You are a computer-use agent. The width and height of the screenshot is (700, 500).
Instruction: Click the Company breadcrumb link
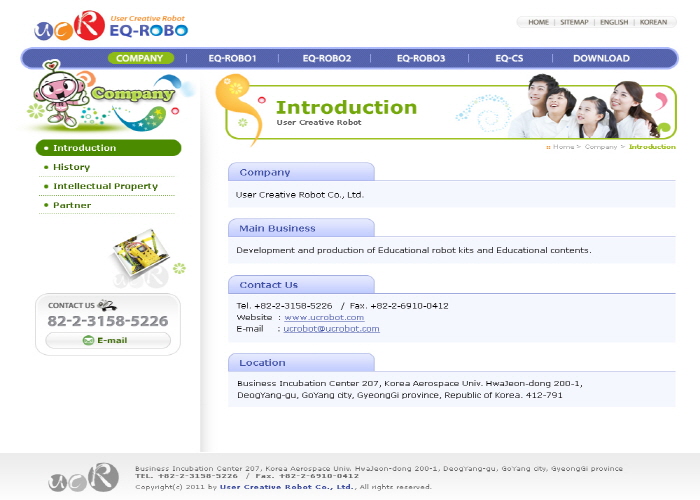601,147
